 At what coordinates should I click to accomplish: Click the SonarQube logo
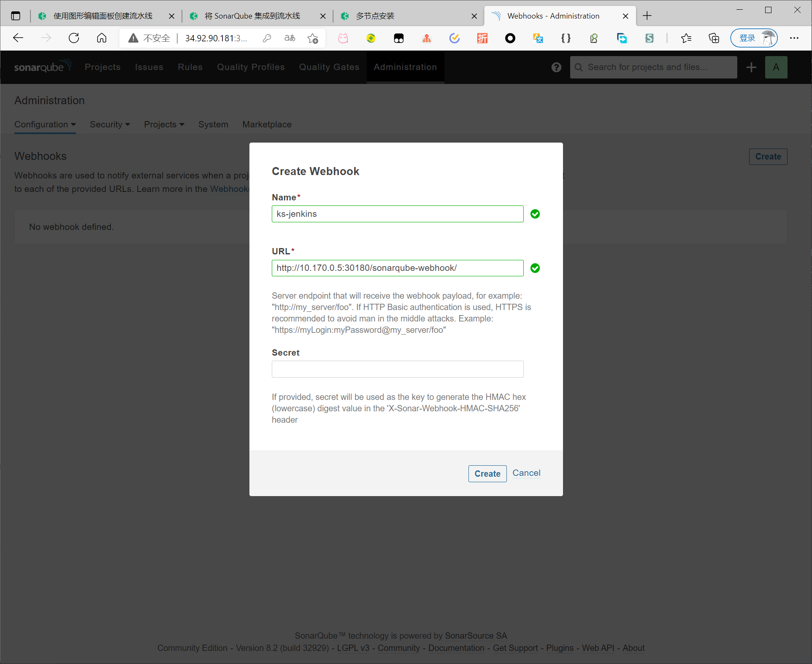coord(42,67)
